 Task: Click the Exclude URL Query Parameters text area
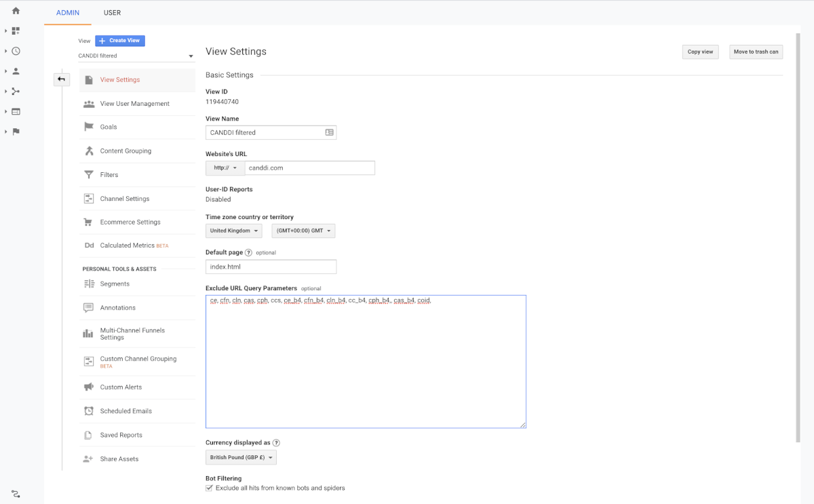tap(366, 362)
